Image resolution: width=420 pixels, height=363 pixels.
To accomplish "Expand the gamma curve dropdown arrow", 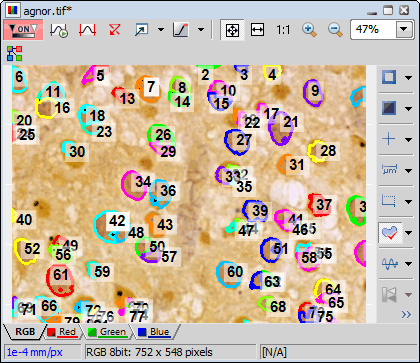I will click(201, 30).
